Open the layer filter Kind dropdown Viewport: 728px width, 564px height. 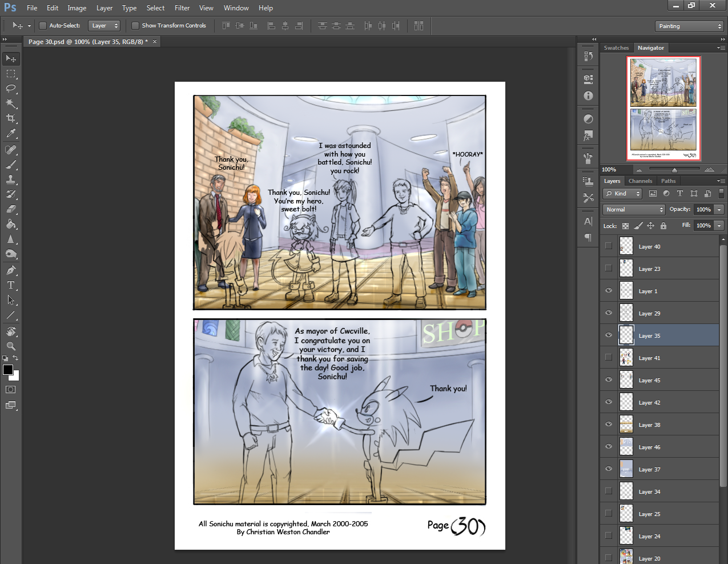pyautogui.click(x=622, y=194)
